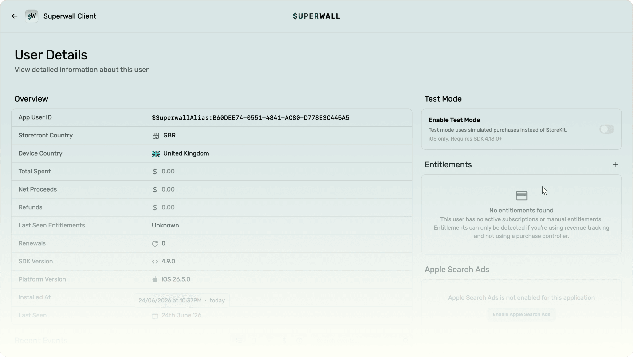
Task: Click the Apple icon beside iOS 26.5.0
Action: click(x=155, y=279)
